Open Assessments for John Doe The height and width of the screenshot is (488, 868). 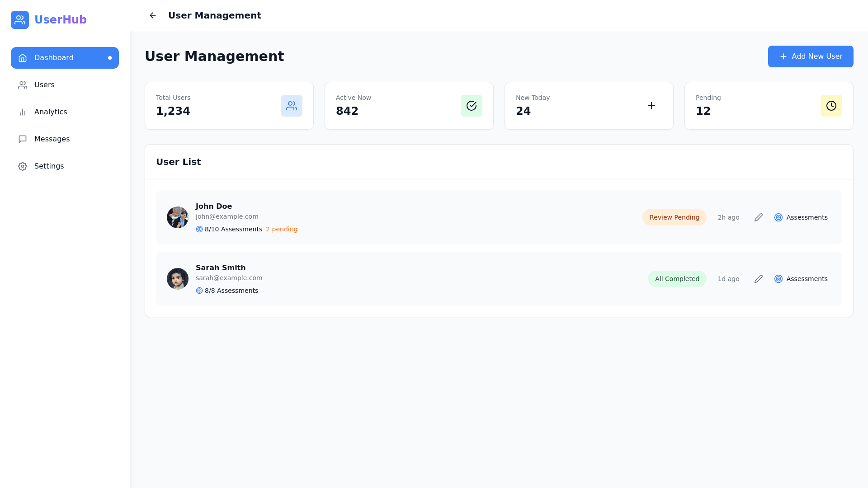click(x=801, y=217)
